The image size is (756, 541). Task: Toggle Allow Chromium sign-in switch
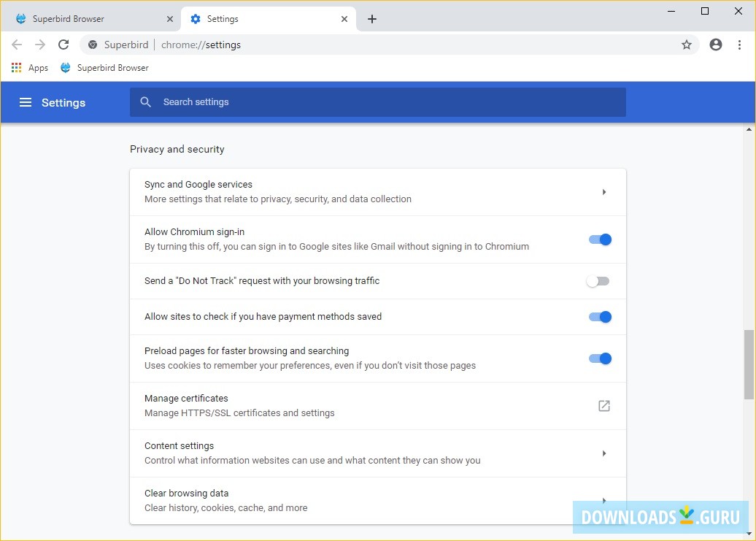click(x=600, y=239)
